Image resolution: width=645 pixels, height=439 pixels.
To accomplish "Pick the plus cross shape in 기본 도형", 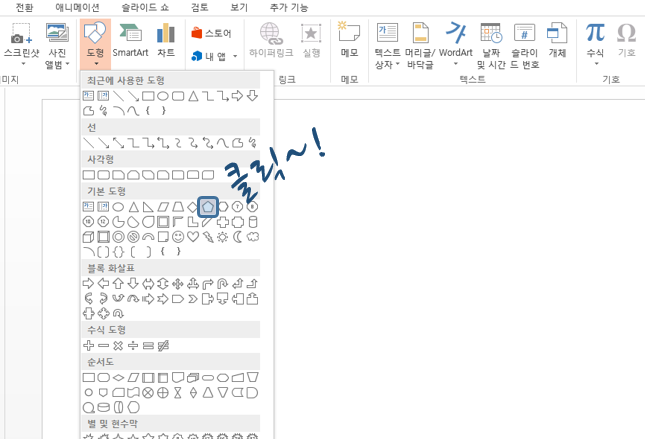I will pos(223,222).
